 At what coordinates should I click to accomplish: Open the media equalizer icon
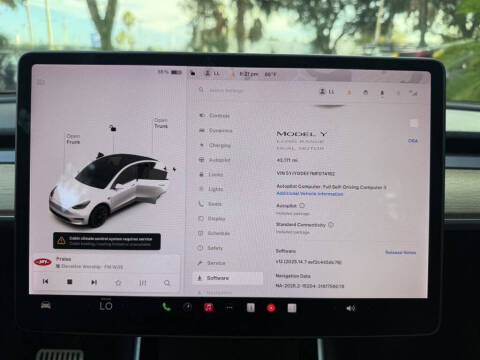click(x=143, y=283)
